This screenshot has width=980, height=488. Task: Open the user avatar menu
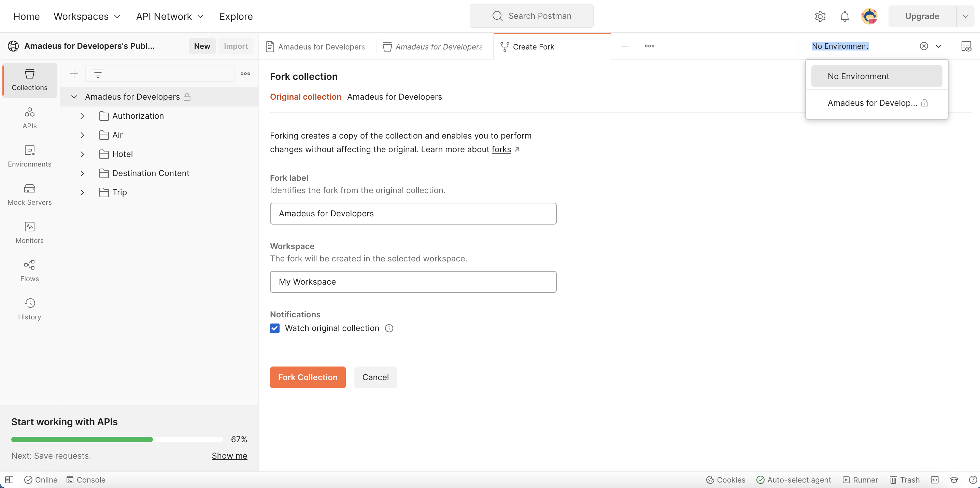coord(869,16)
